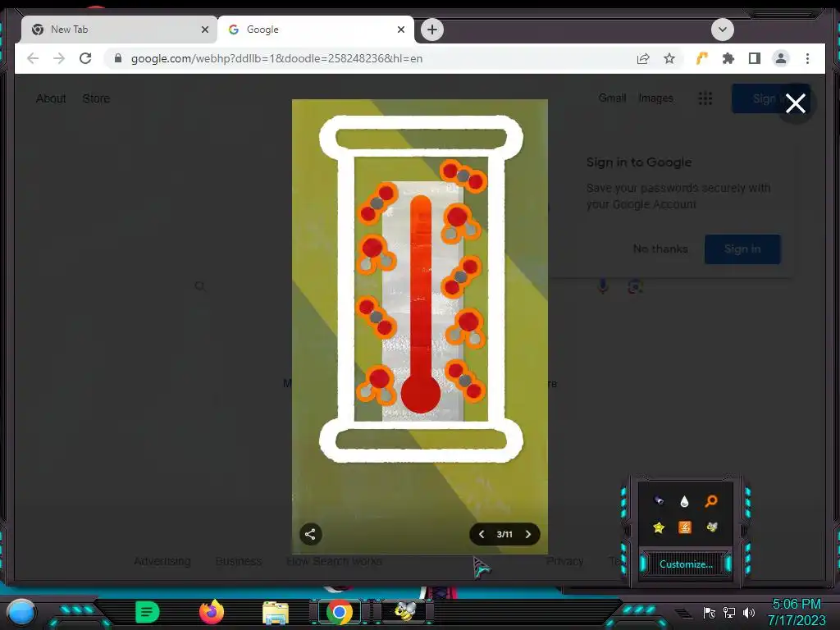
Task: Click the orange magnifier tray icon
Action: click(x=711, y=501)
